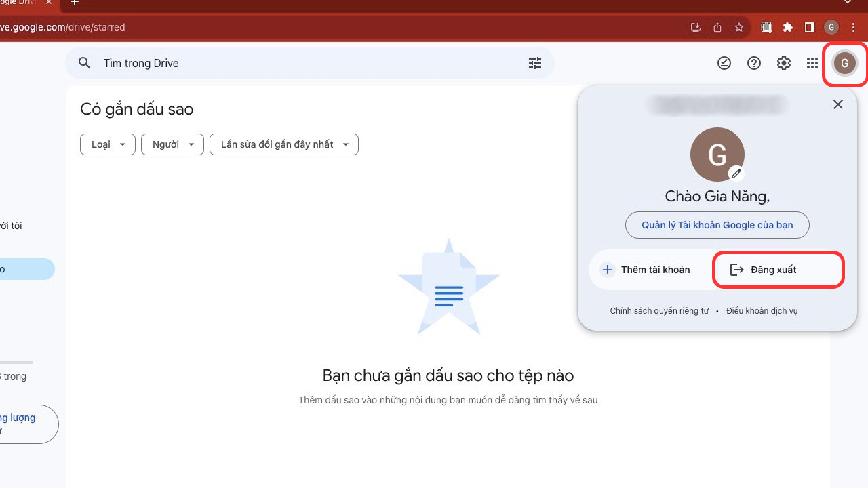Open the Google apps grid launcher
The height and width of the screenshot is (488, 868).
point(812,63)
